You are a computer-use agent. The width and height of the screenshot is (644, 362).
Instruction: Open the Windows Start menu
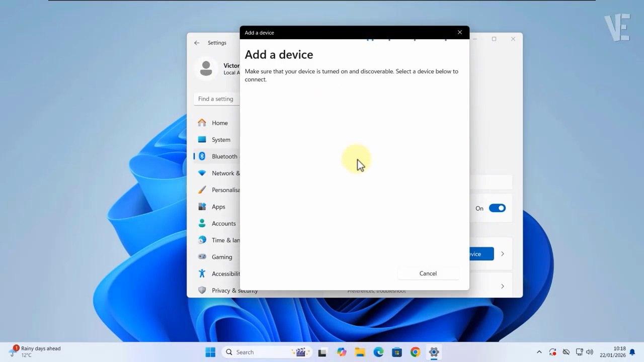[210, 352]
